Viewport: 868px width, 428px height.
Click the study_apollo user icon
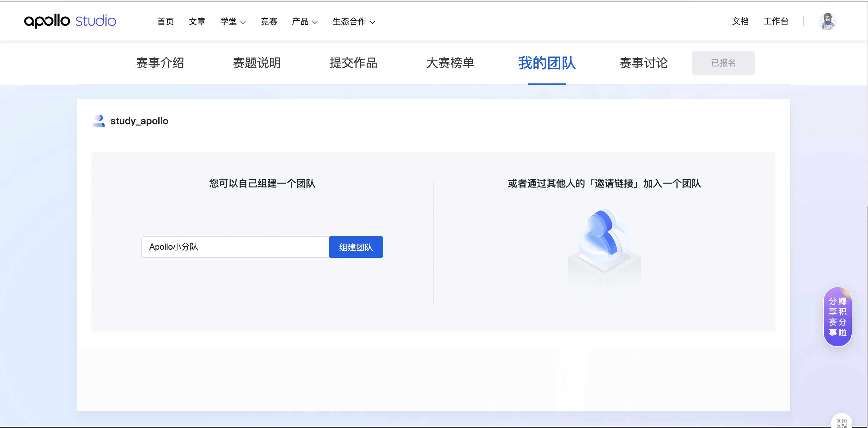pyautogui.click(x=99, y=121)
